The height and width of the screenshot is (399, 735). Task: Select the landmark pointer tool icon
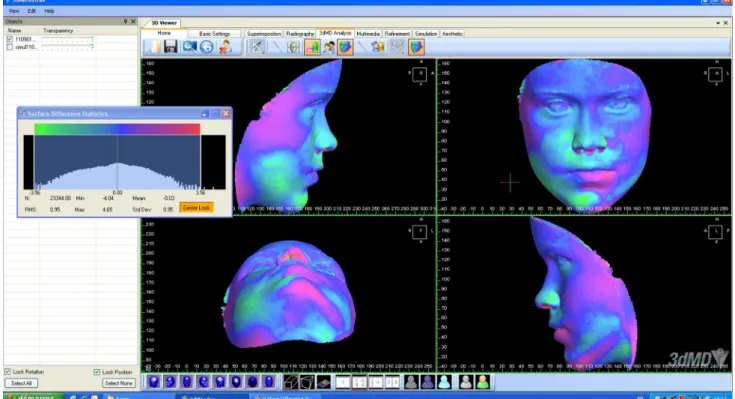pyautogui.click(x=257, y=47)
